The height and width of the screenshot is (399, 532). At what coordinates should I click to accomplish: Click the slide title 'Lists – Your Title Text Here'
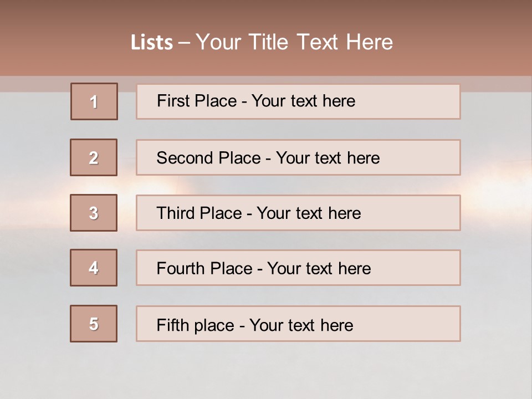(262, 42)
